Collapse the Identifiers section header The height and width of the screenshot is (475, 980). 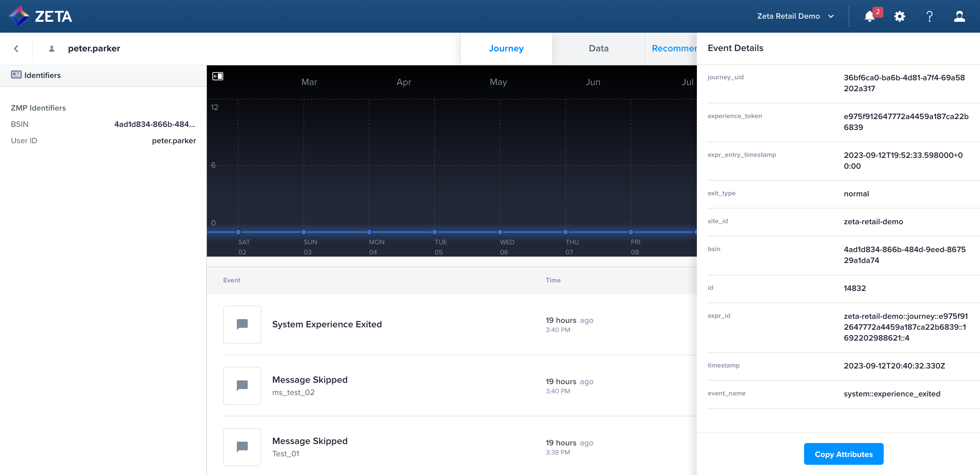tap(42, 75)
